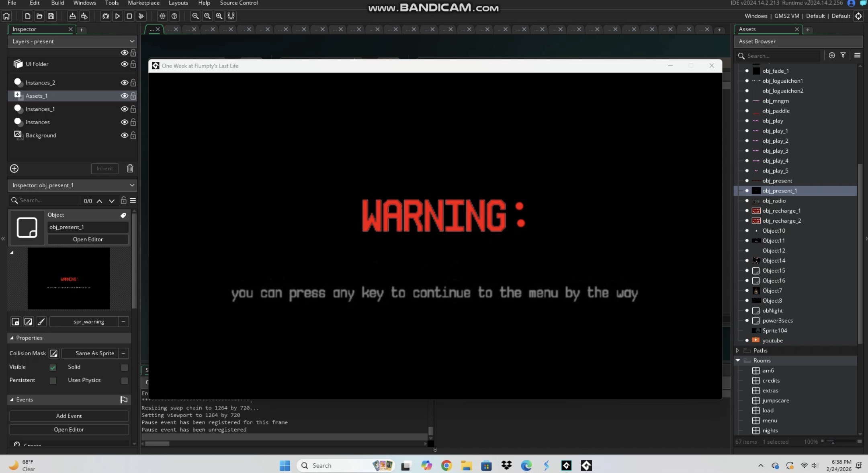Hide the Instances_2 layer eye icon
Image resolution: width=868 pixels, height=473 pixels.
coord(124,82)
